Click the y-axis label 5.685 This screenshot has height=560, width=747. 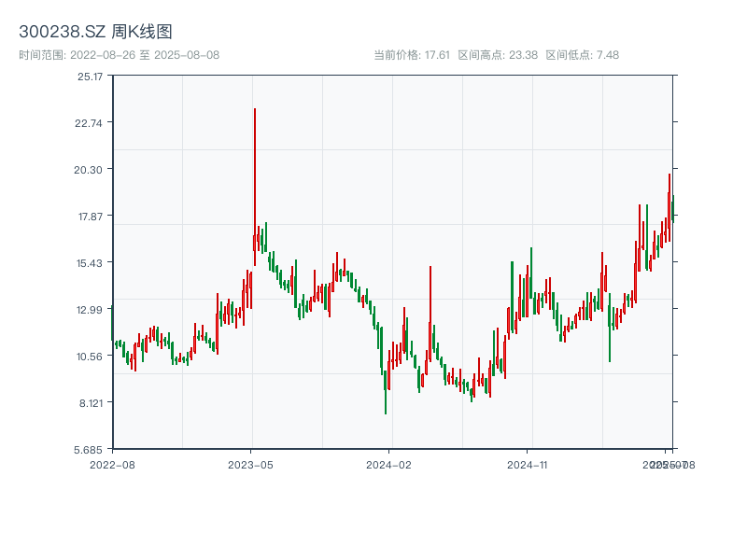tap(88, 450)
